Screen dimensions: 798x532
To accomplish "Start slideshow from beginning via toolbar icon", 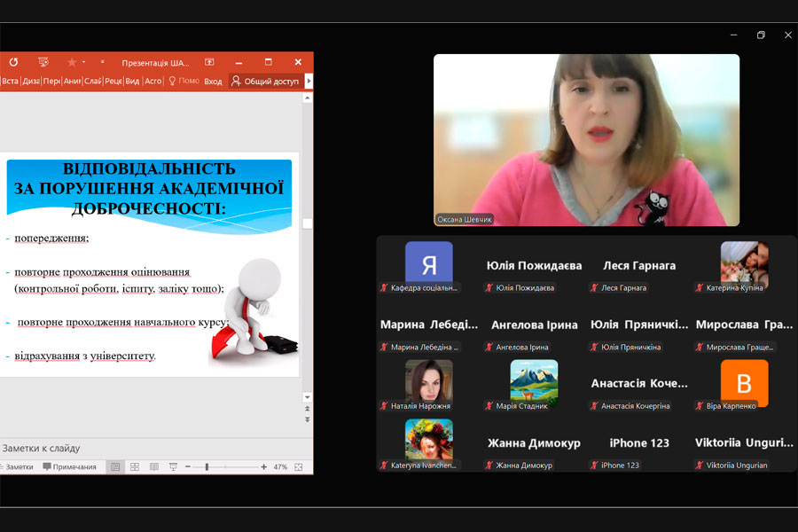I will click(x=43, y=62).
